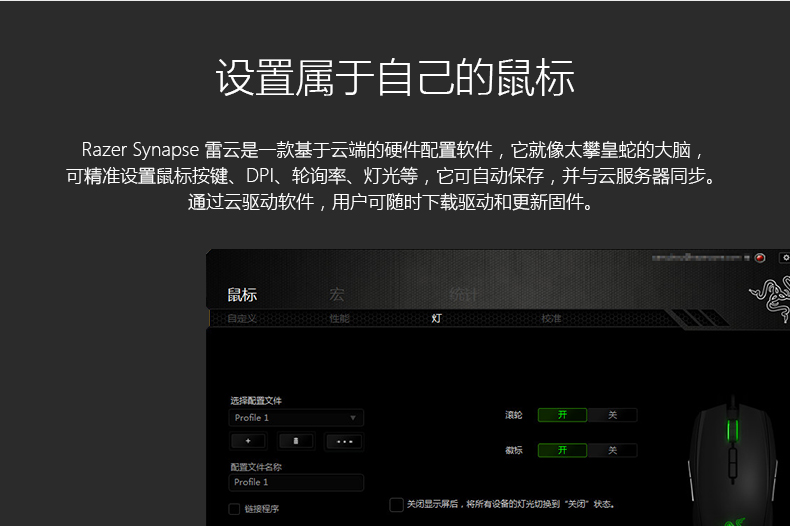Screen dimensions: 790x526
Task: Turn logo lighting off (徽标 关)
Action: (x=612, y=450)
